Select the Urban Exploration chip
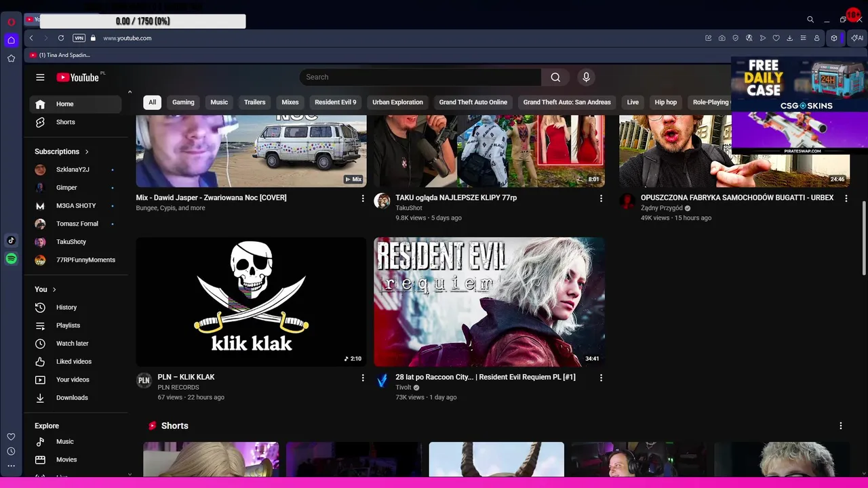The width and height of the screenshot is (868, 488). click(397, 102)
